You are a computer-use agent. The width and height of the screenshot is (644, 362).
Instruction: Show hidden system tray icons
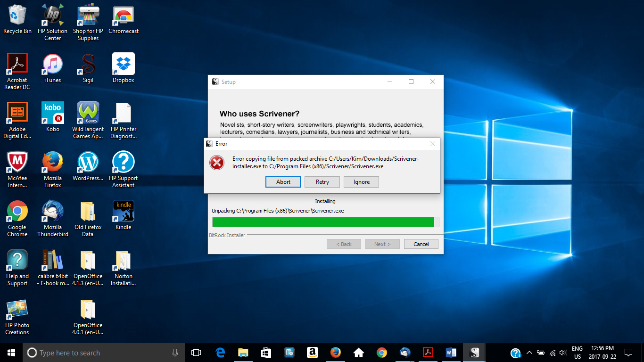[529, 353]
